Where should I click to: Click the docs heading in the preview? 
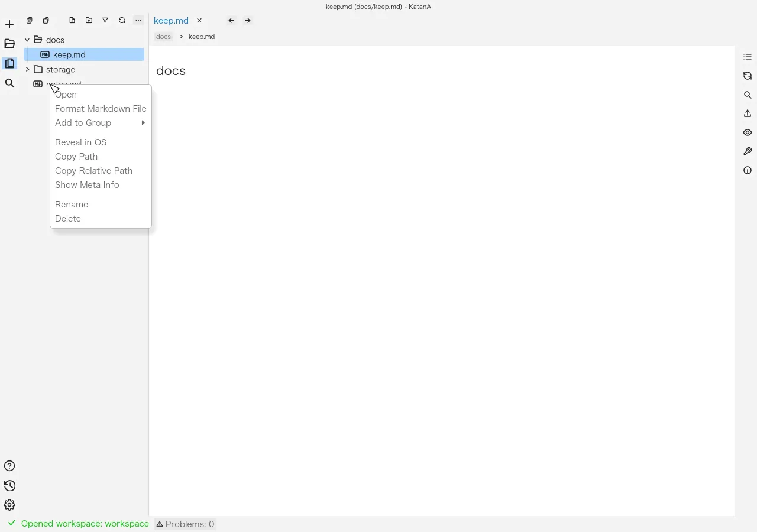(171, 70)
